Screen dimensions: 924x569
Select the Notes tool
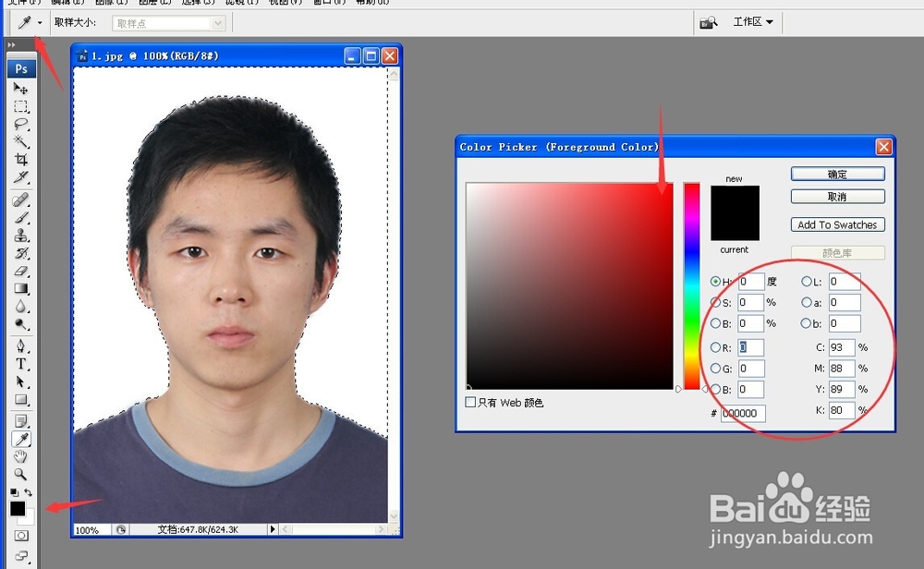coord(20,421)
